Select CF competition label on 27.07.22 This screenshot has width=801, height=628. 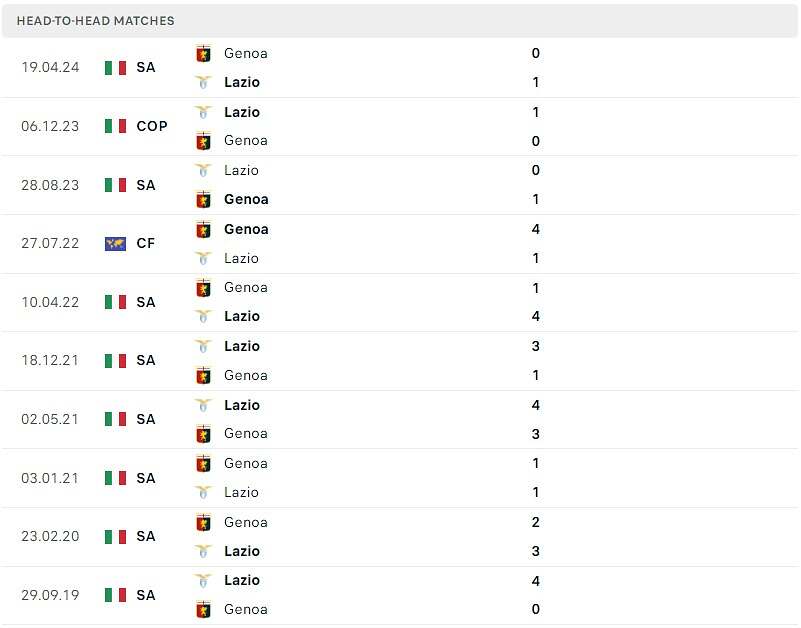[x=146, y=244]
